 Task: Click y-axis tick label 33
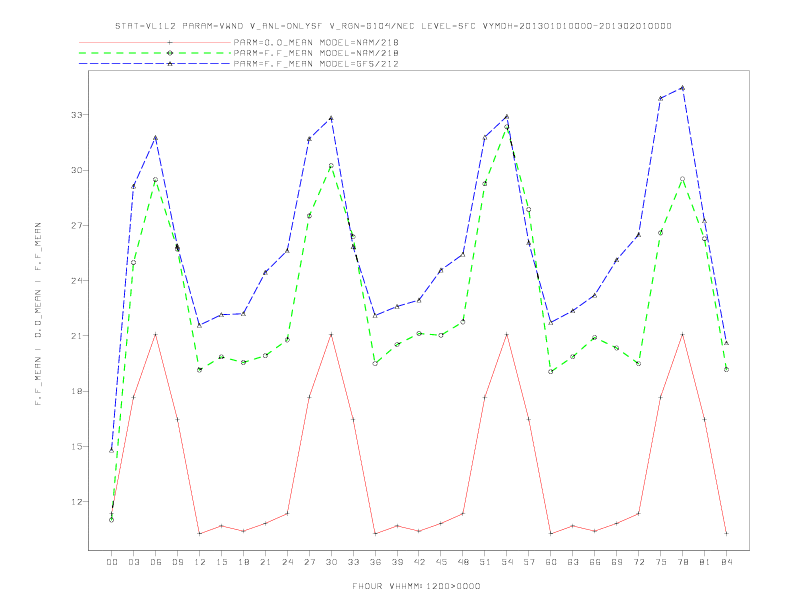77,115
